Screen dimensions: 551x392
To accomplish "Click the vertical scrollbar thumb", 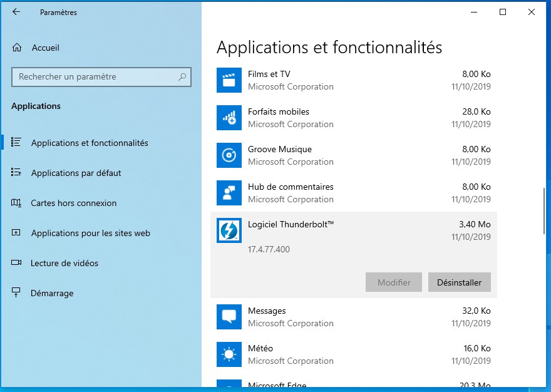I will (544, 210).
